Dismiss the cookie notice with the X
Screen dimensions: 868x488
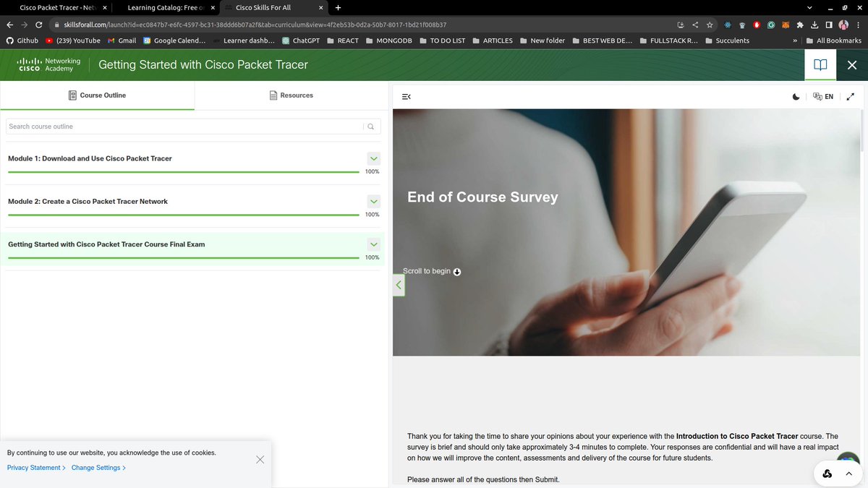[x=260, y=460]
